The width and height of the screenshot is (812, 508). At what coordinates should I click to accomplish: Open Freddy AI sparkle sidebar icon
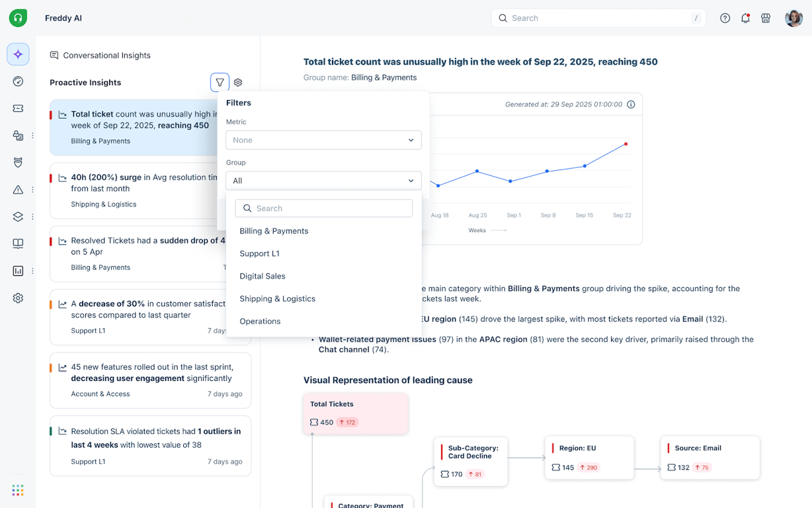18,54
